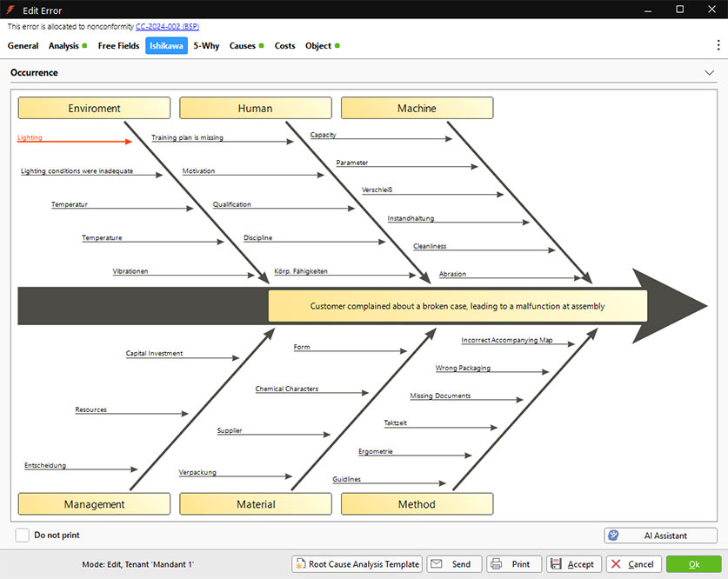Select the red Lighting cause entry
Screen dimensions: 728x579
click(30, 138)
